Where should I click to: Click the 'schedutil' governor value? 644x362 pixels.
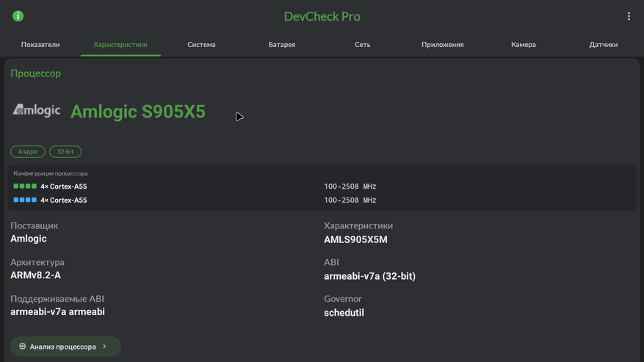[x=344, y=313]
